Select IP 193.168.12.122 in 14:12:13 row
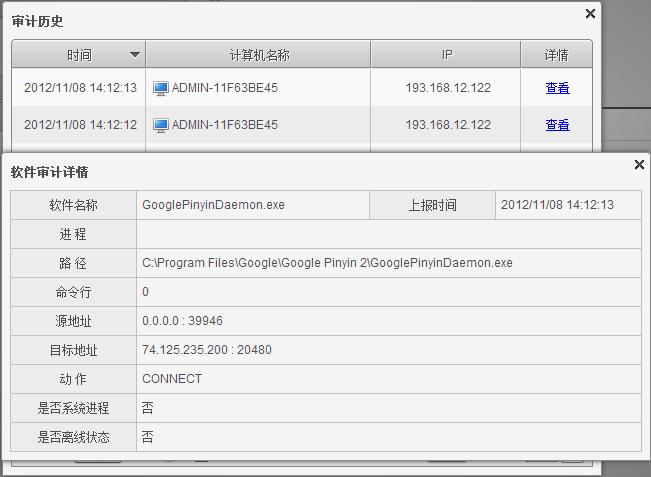 click(x=448, y=88)
